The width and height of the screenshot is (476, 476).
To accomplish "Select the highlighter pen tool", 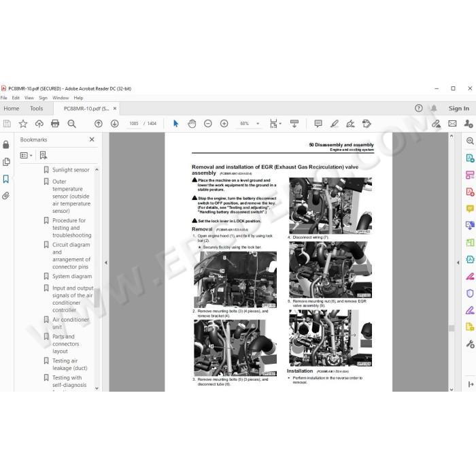I will coord(335,124).
